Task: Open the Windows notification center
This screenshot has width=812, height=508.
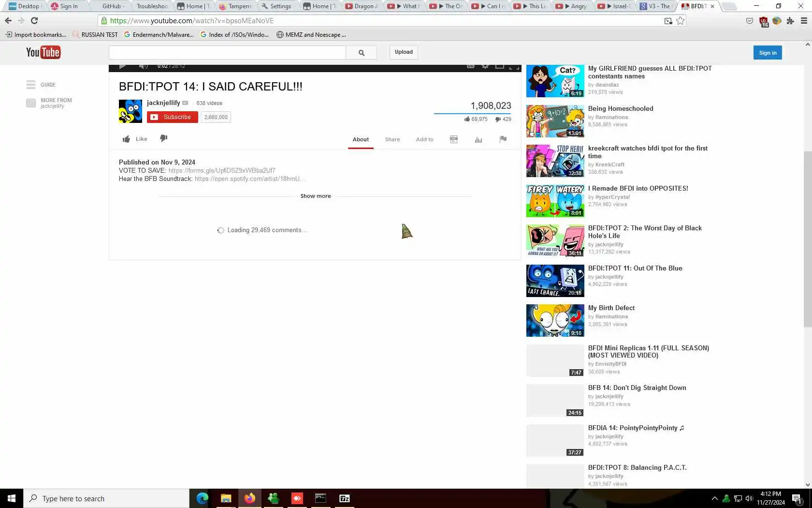Action: 797,498
